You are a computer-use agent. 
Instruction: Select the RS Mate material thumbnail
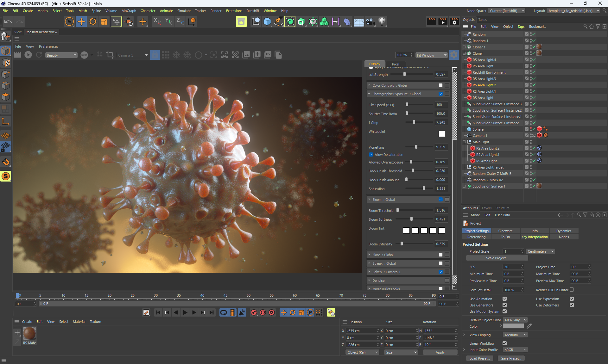29,333
